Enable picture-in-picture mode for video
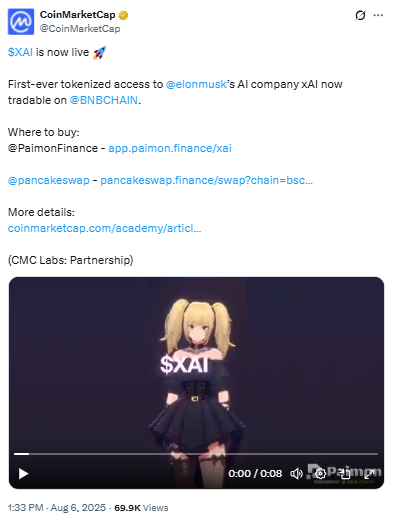The height and width of the screenshot is (525, 394). (345, 473)
